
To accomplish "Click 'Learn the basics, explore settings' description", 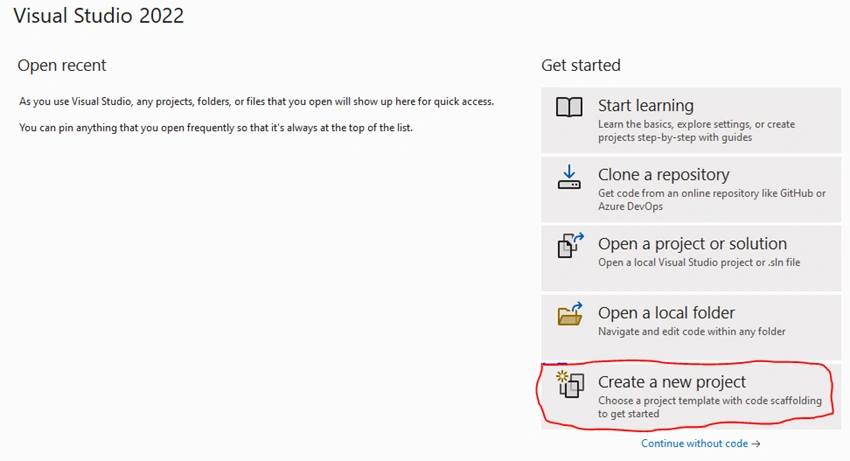I will (x=697, y=131).
